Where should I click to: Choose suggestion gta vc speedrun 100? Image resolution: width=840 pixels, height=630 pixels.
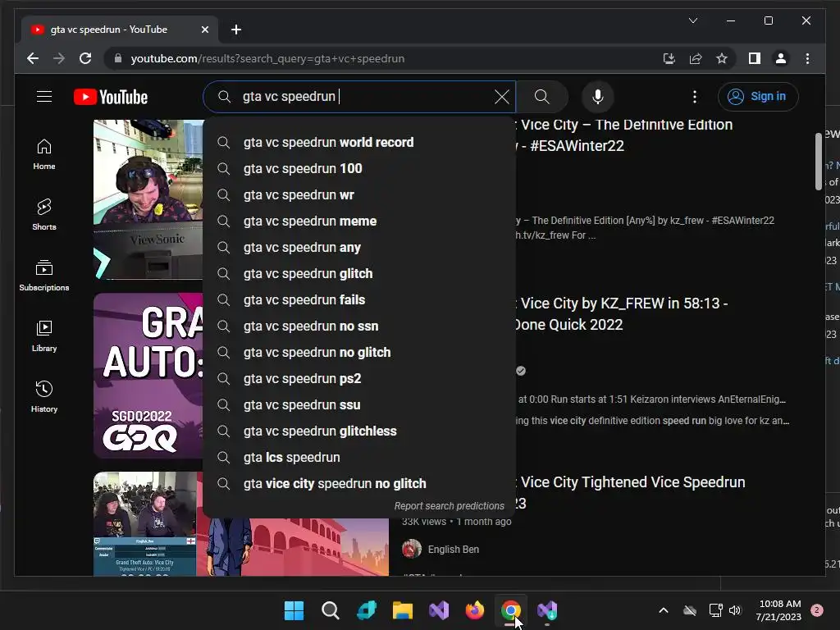[359, 169]
